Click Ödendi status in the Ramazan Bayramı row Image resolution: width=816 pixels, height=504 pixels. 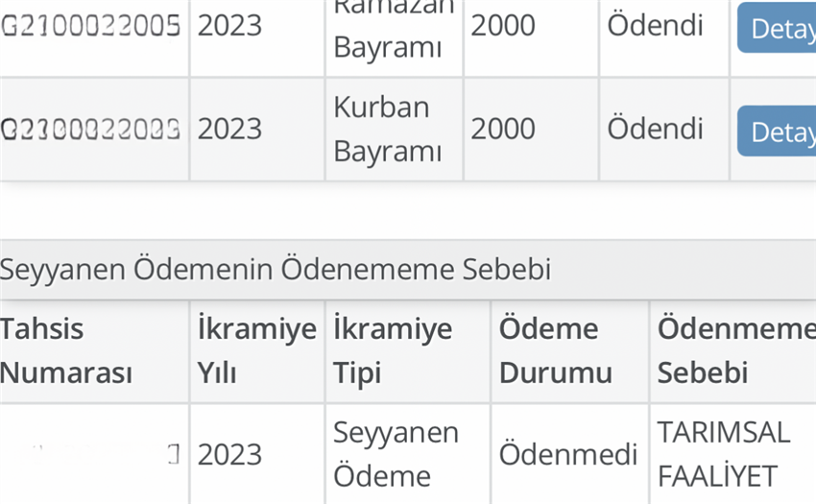655,26
